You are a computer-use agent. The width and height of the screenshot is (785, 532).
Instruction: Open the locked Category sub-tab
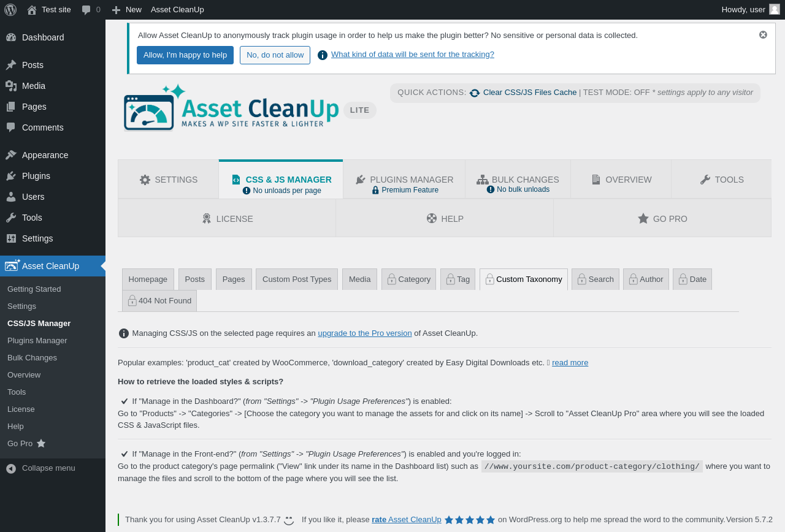point(408,279)
